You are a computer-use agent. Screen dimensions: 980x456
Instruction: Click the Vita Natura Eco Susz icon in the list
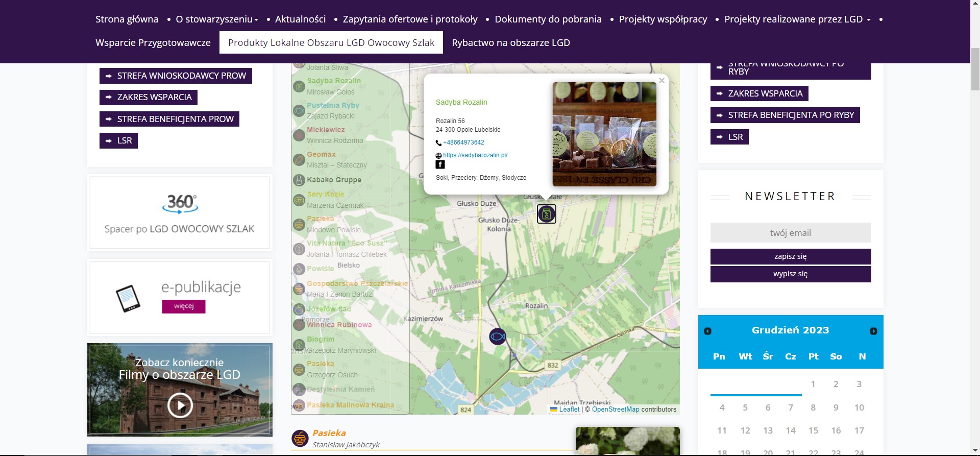299,249
